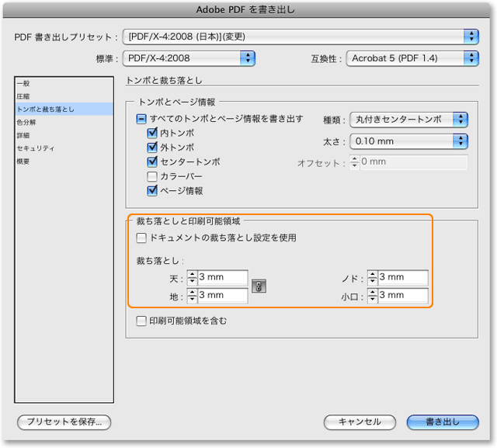The width and height of the screenshot is (497, 448).
Task: Click the 天 bleed value input field
Action: tap(222, 278)
